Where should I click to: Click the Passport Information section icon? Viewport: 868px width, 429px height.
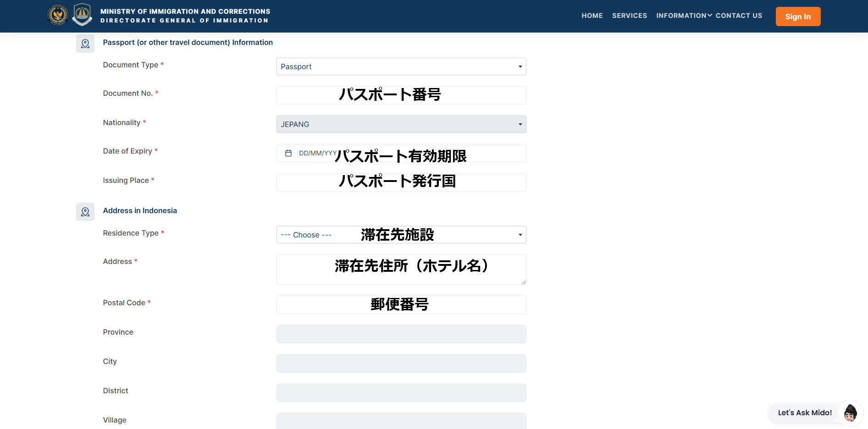tap(85, 44)
